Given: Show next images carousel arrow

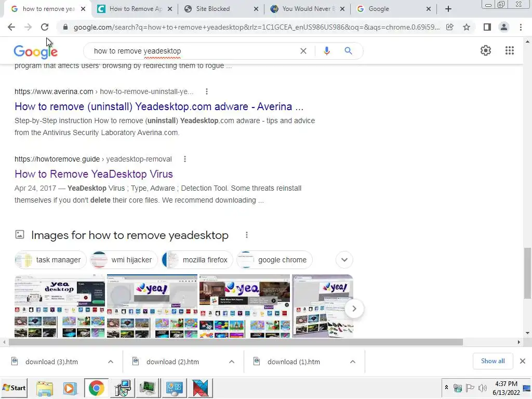Looking at the screenshot, I should pyautogui.click(x=354, y=309).
